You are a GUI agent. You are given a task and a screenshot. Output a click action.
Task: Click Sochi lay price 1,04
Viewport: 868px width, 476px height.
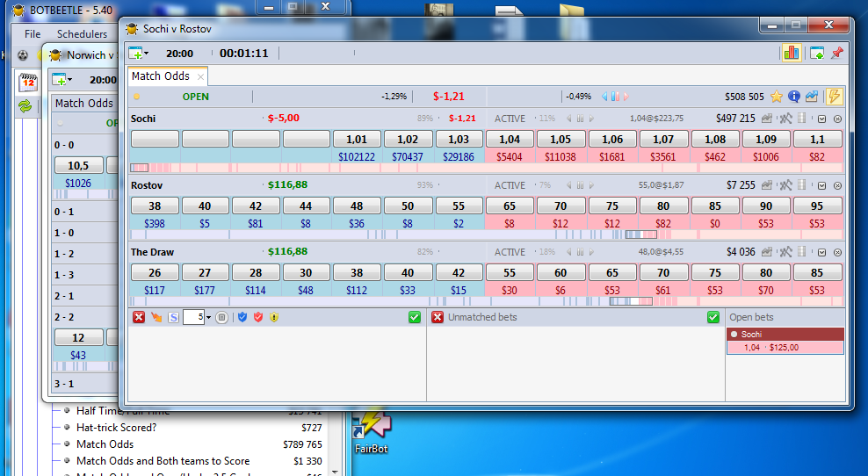point(510,140)
